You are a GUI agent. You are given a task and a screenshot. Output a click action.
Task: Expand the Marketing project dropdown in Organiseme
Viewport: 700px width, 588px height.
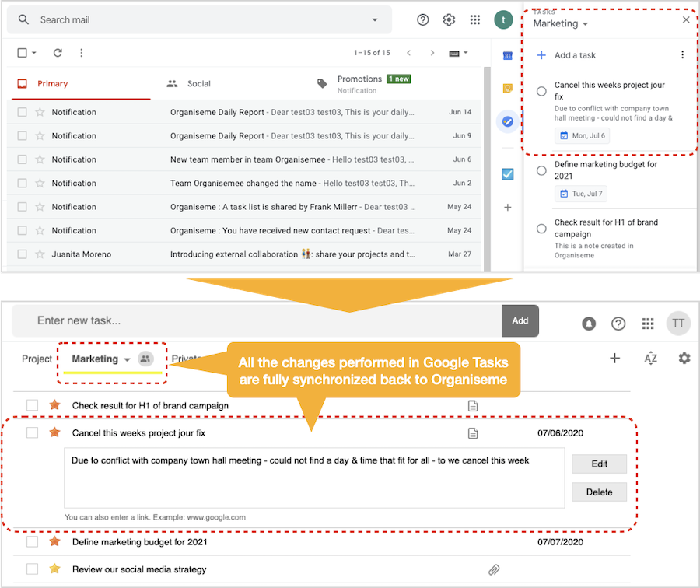(x=126, y=359)
